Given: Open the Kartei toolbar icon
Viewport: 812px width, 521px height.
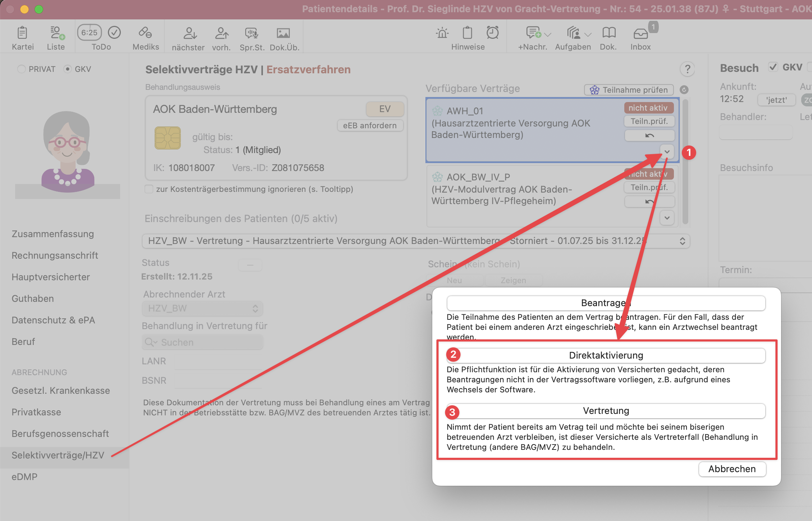Looking at the screenshot, I should (22, 33).
